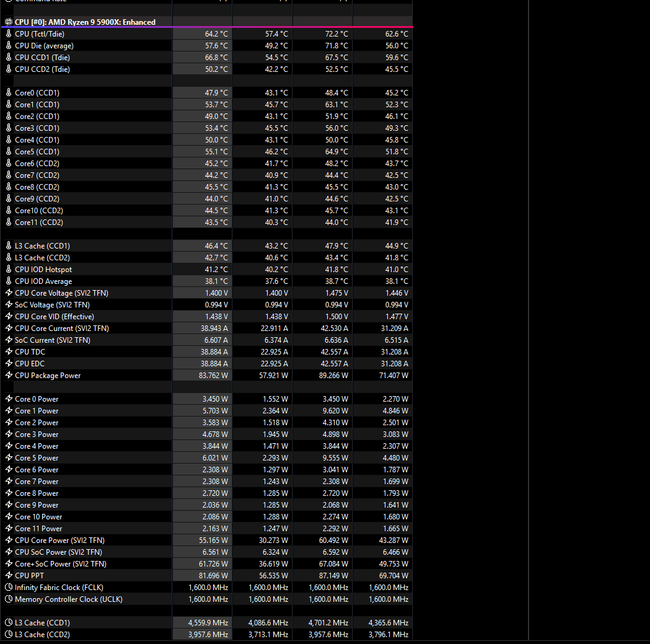
Task: Select SoC Current (SVI2 TFN) label
Action: pyautogui.click(x=52, y=340)
